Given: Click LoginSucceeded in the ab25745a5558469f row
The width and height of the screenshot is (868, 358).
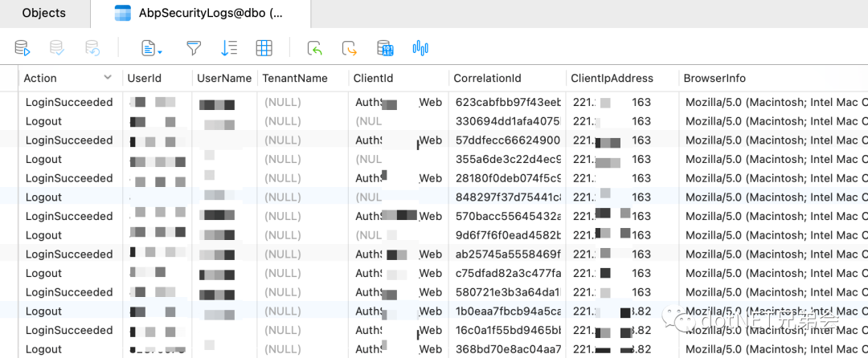Looking at the screenshot, I should (x=69, y=254).
